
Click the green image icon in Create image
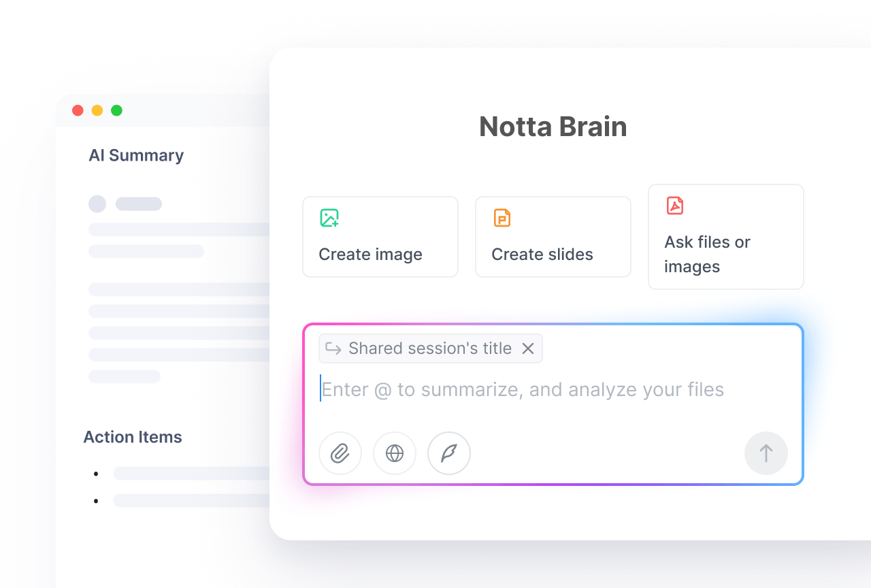[x=329, y=218]
